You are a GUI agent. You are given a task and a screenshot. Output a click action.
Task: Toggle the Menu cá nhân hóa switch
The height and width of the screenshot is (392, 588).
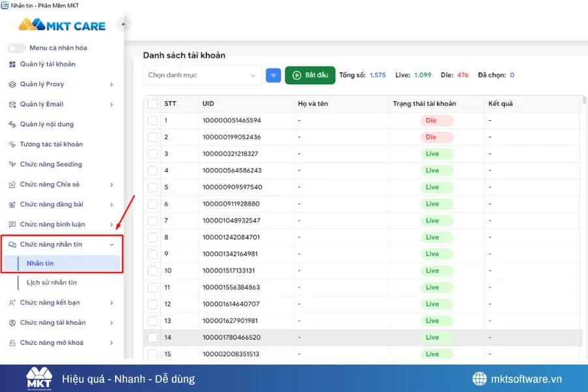17,48
